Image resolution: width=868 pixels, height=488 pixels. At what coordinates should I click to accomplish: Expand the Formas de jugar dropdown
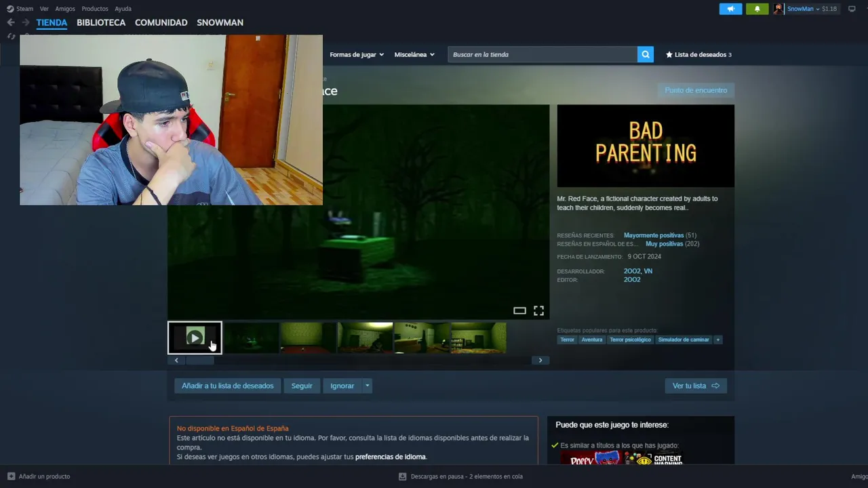(x=357, y=54)
